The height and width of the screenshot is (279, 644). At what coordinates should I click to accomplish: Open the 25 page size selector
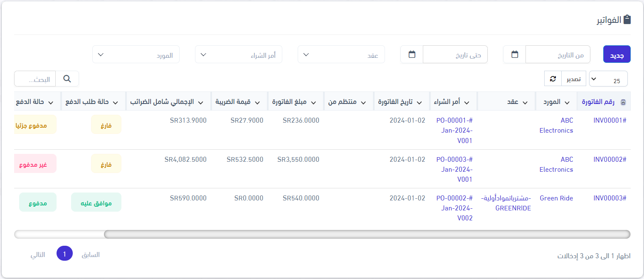[608, 79]
